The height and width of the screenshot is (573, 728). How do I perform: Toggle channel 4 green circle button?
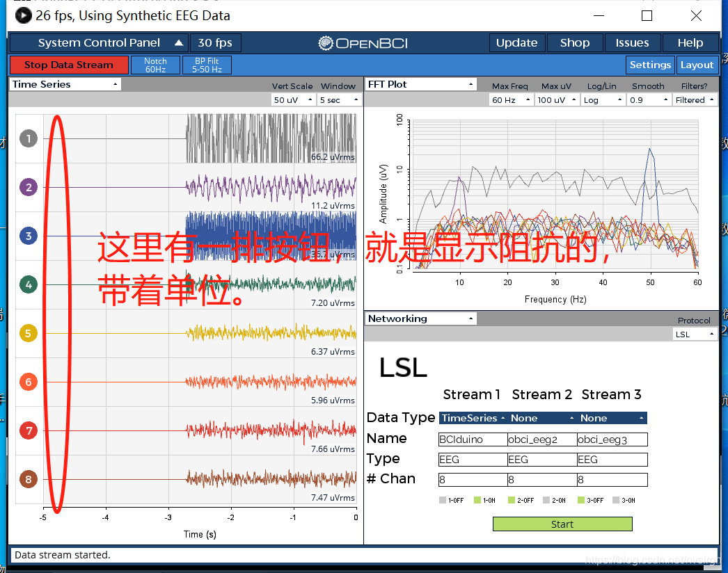point(29,284)
